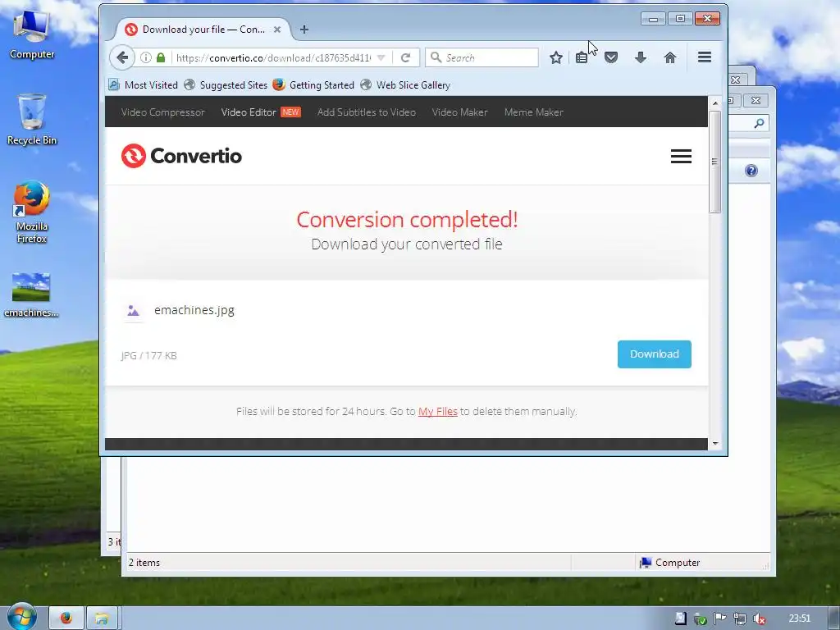Open the Most Visited bookmarks folder

(143, 85)
